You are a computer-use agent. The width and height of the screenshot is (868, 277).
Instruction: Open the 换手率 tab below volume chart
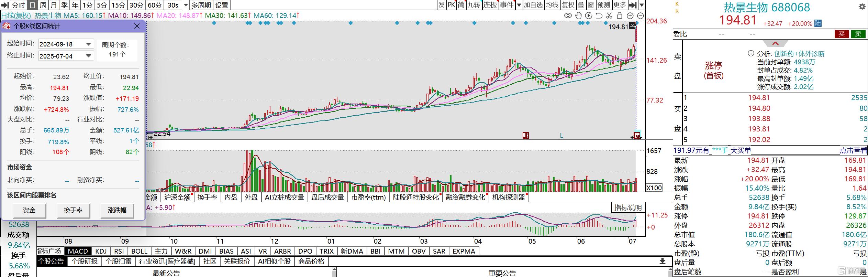tap(207, 197)
